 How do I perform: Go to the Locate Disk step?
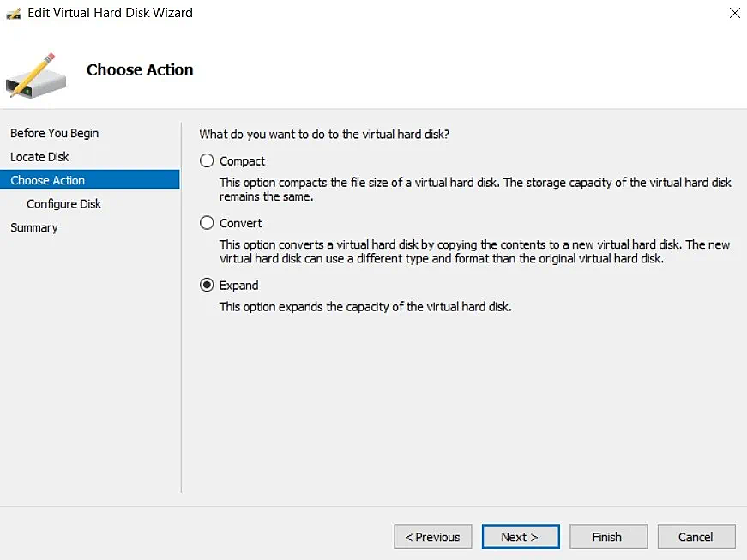[x=39, y=156]
